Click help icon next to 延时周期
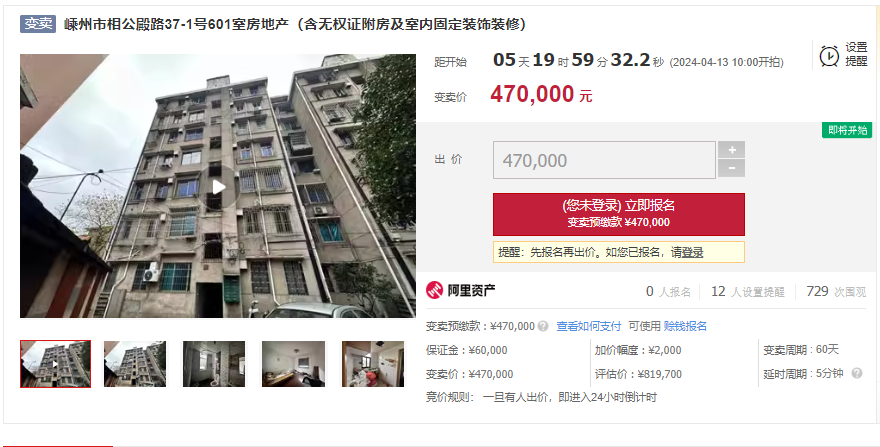Image resolution: width=880 pixels, height=447 pixels. coord(856,373)
